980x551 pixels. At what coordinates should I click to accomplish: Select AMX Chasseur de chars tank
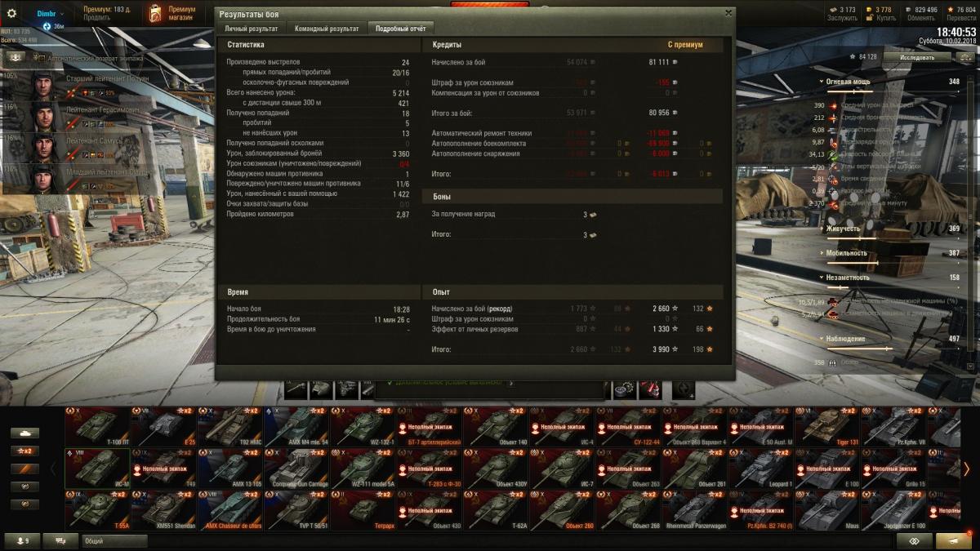click(229, 510)
